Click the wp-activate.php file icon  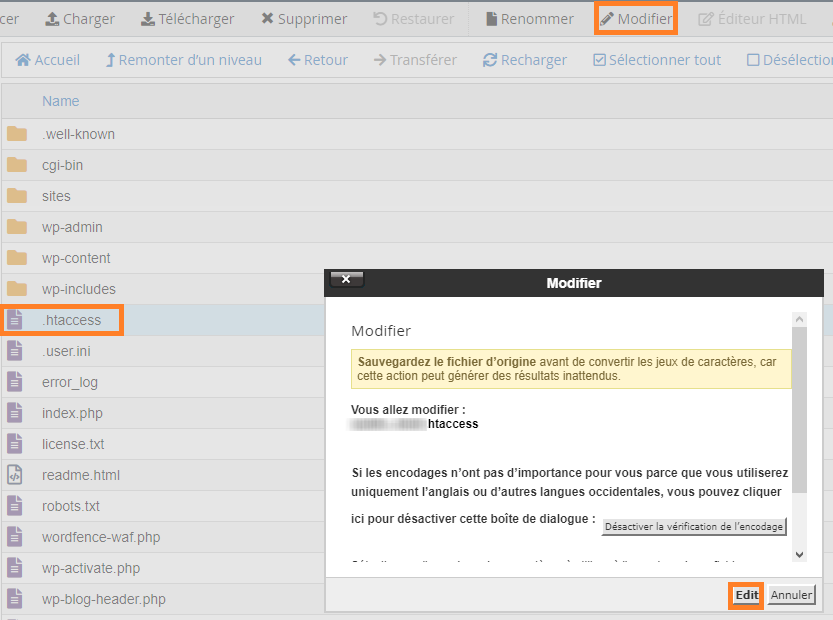[15, 568]
